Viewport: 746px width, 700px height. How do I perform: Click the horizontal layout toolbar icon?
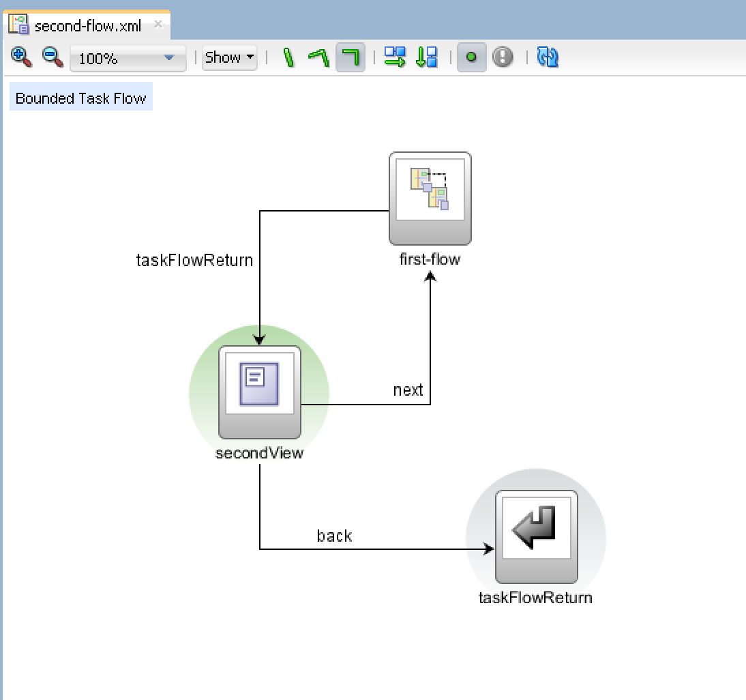[x=396, y=57]
